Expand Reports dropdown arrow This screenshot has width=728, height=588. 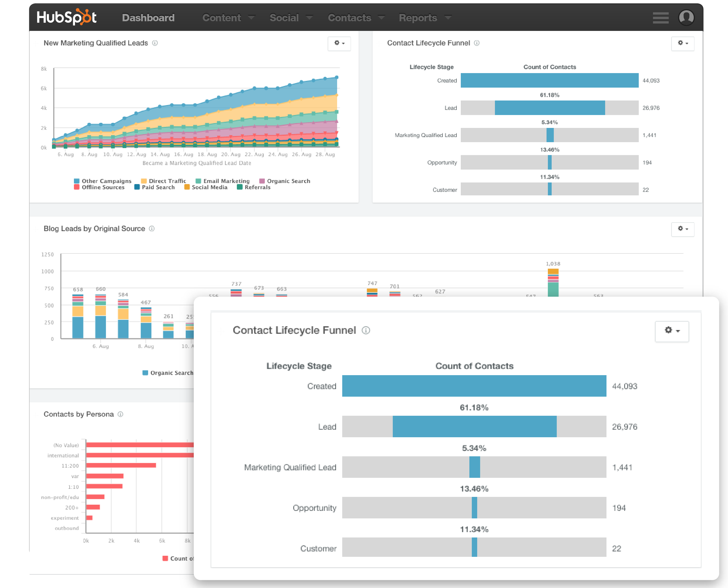coord(448,17)
